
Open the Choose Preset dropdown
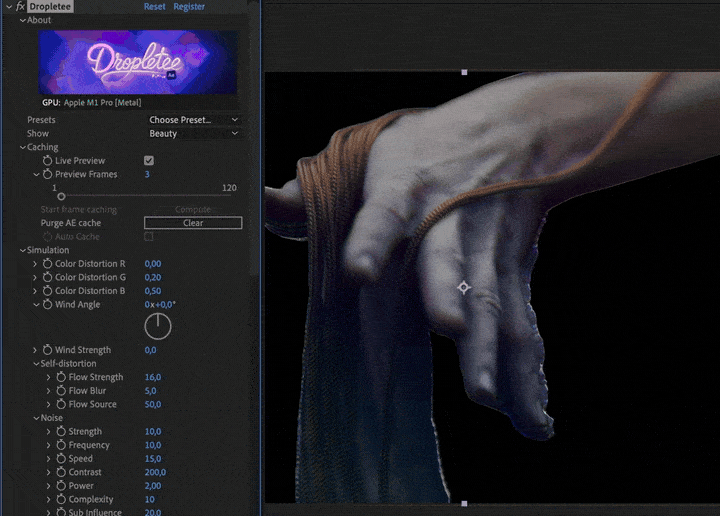[192, 120]
